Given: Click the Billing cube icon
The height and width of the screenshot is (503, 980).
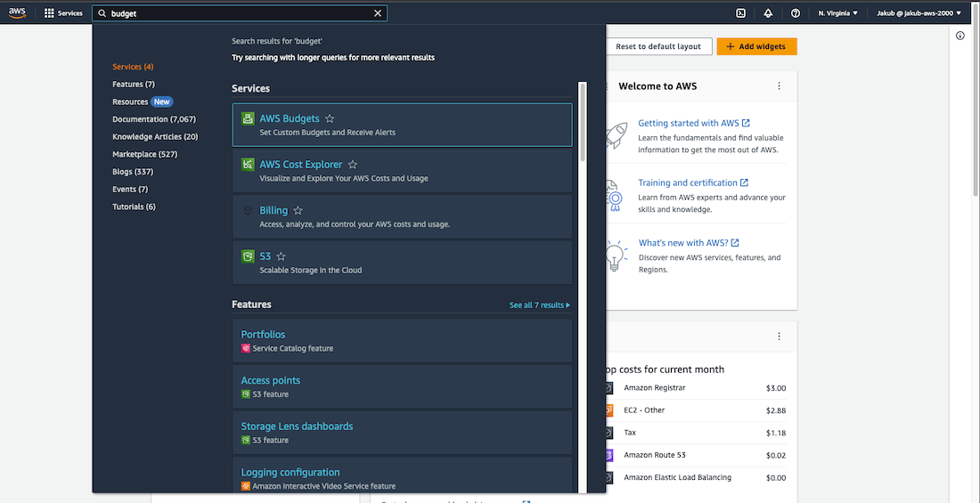Looking at the screenshot, I should coord(249,211).
